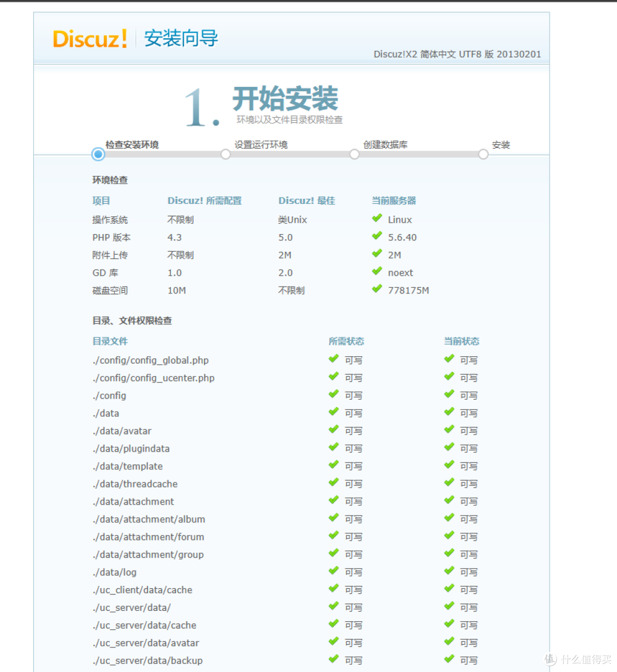The width and height of the screenshot is (617, 672).
Task: Click the ./data/log path text
Action: click(x=114, y=572)
